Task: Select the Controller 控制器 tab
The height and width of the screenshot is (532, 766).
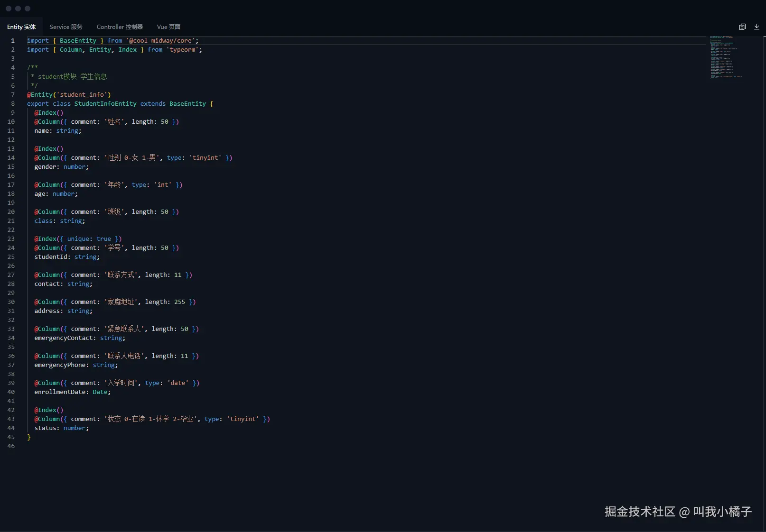Action: (x=120, y=27)
